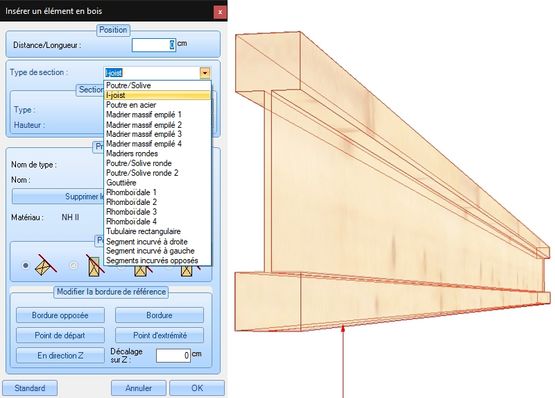The width and height of the screenshot is (555, 398).
Task: Click 'Point de départ' button
Action: click(x=60, y=335)
